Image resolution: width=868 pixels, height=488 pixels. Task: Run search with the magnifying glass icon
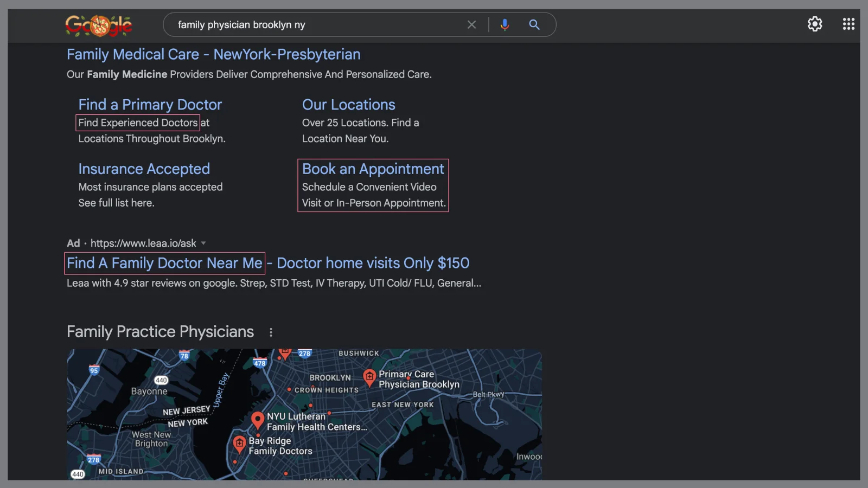point(534,25)
